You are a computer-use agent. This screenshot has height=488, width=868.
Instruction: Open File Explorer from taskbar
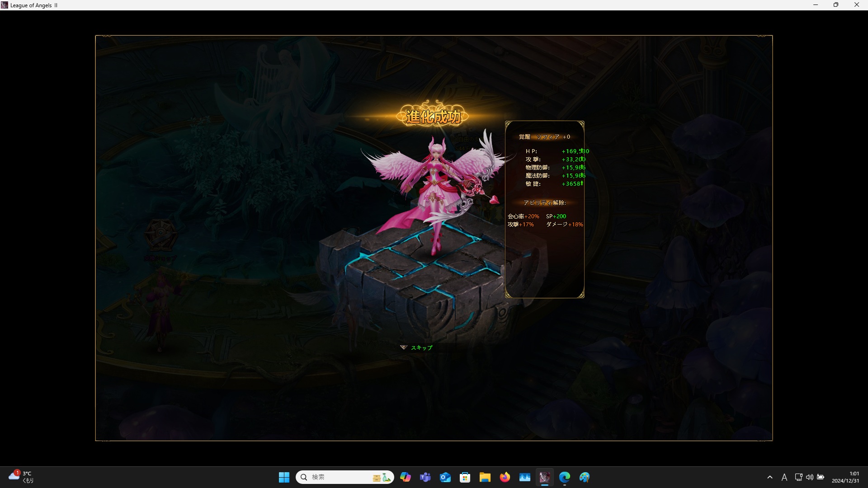pyautogui.click(x=485, y=477)
